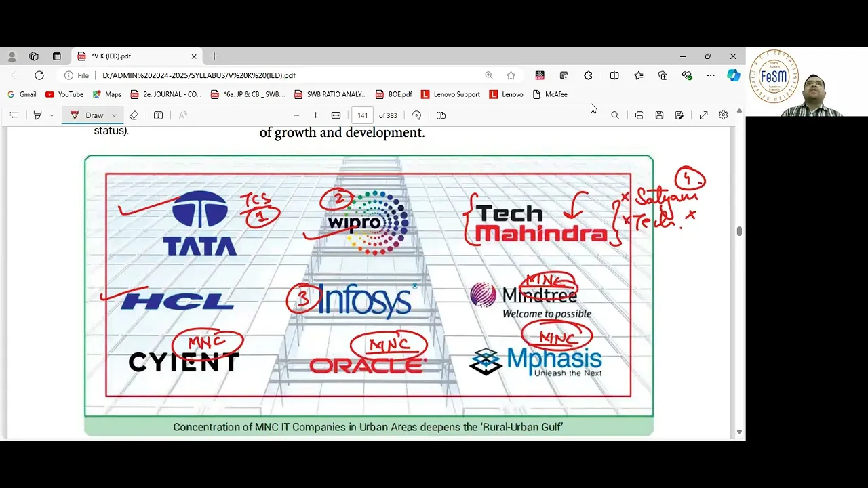Open Workspaces icon
Screen dimensions: 868x488
click(x=34, y=56)
